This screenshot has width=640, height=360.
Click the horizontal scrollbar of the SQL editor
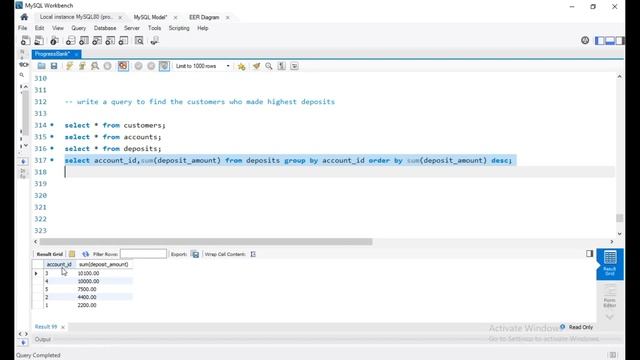pos(206,242)
